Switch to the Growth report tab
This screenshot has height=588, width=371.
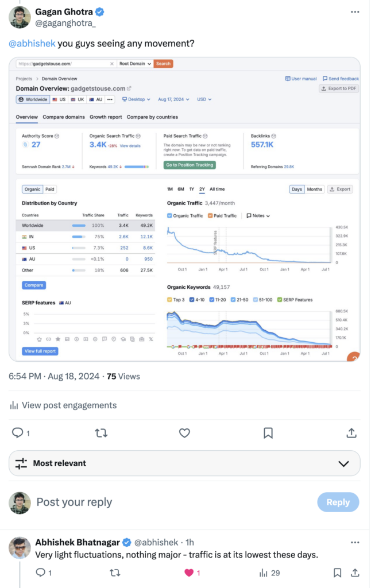(106, 117)
